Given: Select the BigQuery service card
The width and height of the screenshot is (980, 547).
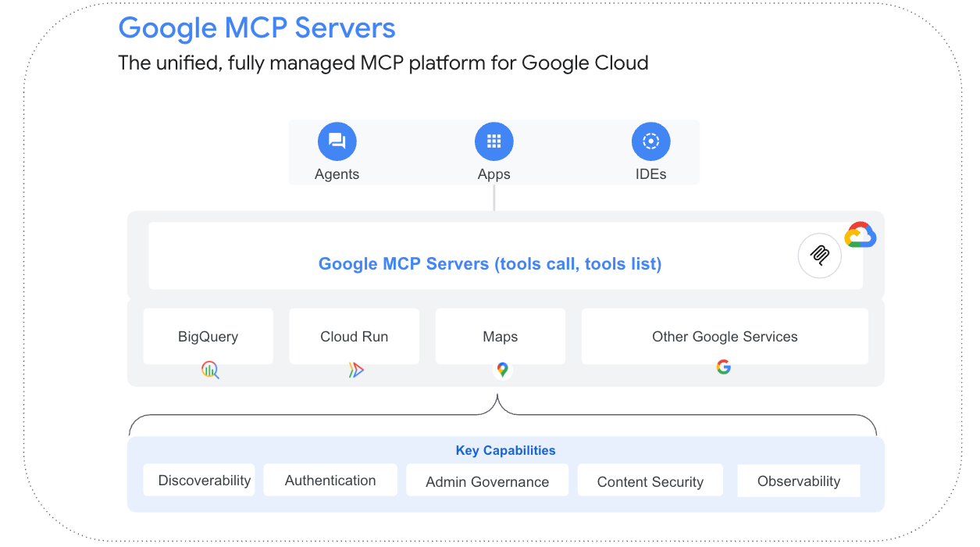Looking at the screenshot, I should click(x=208, y=336).
